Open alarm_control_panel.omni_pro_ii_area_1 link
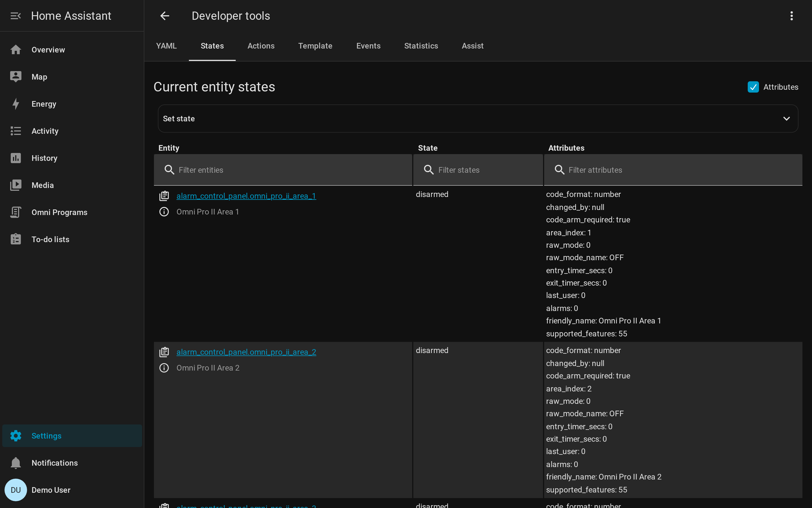This screenshot has width=812, height=508. [x=246, y=196]
